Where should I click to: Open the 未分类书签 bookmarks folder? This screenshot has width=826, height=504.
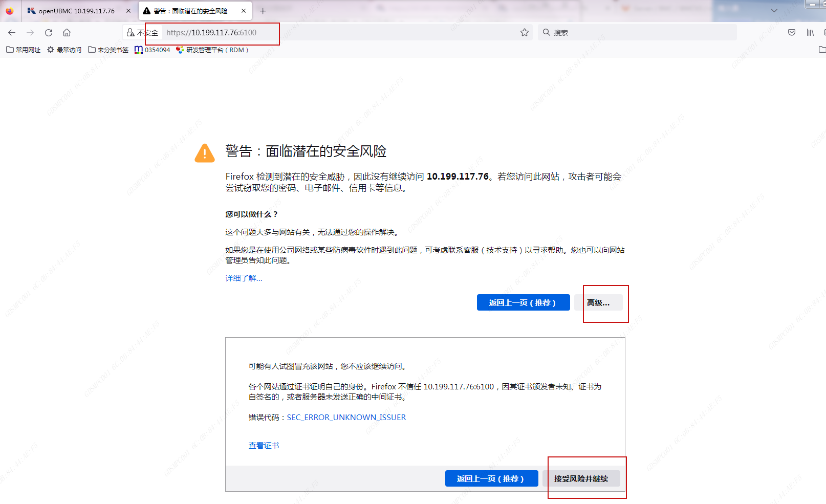point(108,50)
